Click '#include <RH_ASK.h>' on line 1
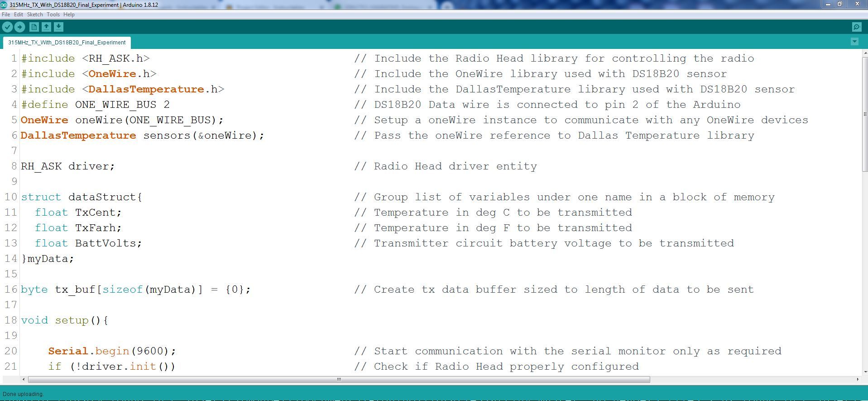Screen dimensions: 868x401 click(x=85, y=58)
